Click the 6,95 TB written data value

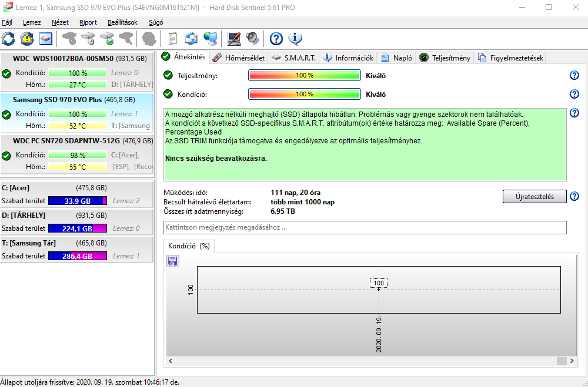click(x=283, y=211)
